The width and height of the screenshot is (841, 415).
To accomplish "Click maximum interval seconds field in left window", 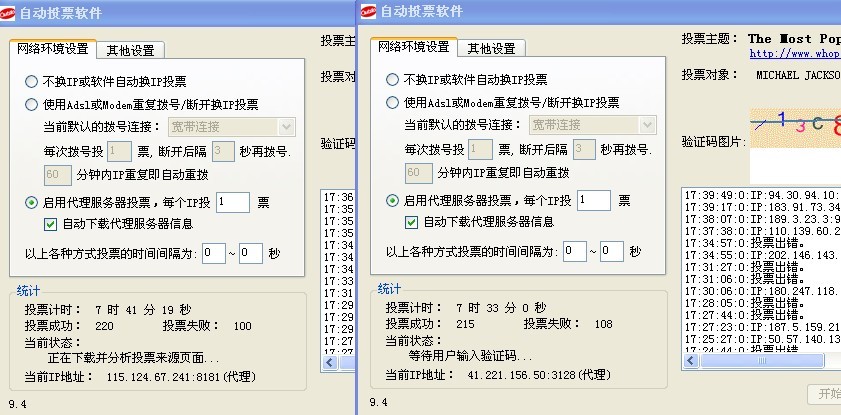I will tap(251, 254).
